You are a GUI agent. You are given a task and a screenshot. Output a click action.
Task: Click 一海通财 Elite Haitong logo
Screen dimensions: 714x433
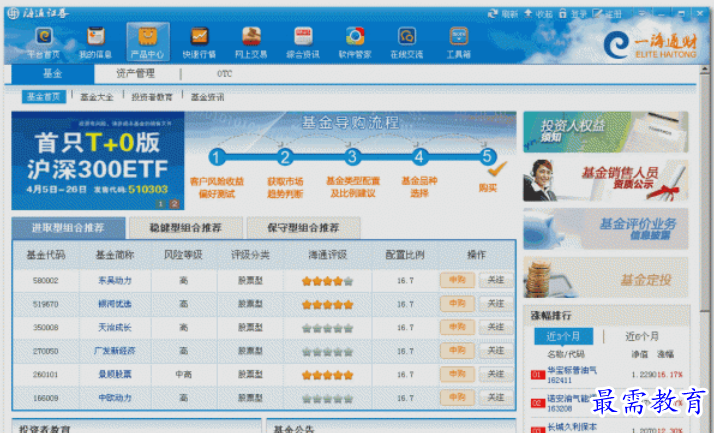click(x=650, y=45)
